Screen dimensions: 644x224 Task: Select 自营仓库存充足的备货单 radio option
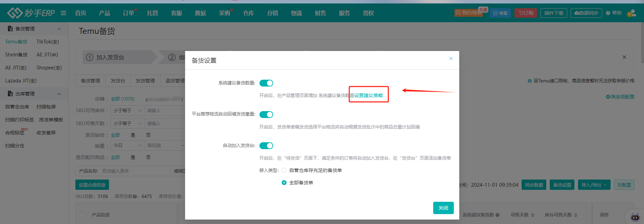[284, 170]
